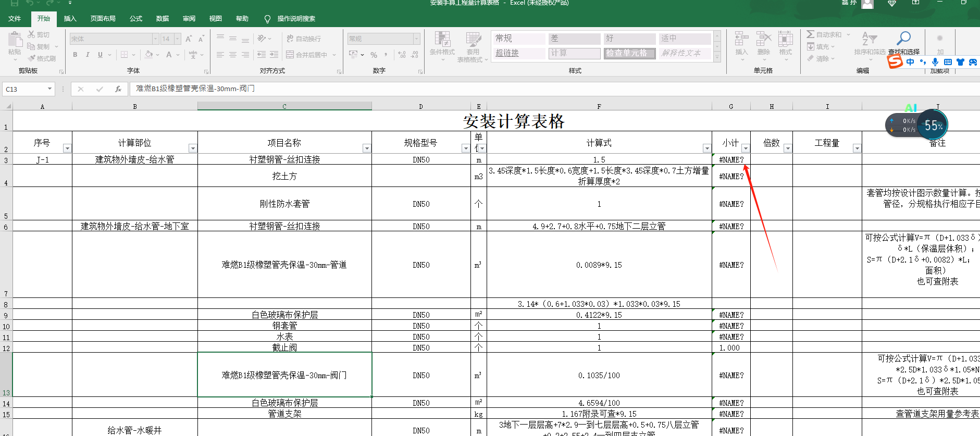Open filter dropdown for 规格型号 column
Viewport: 980px width, 436px height.
click(x=465, y=148)
